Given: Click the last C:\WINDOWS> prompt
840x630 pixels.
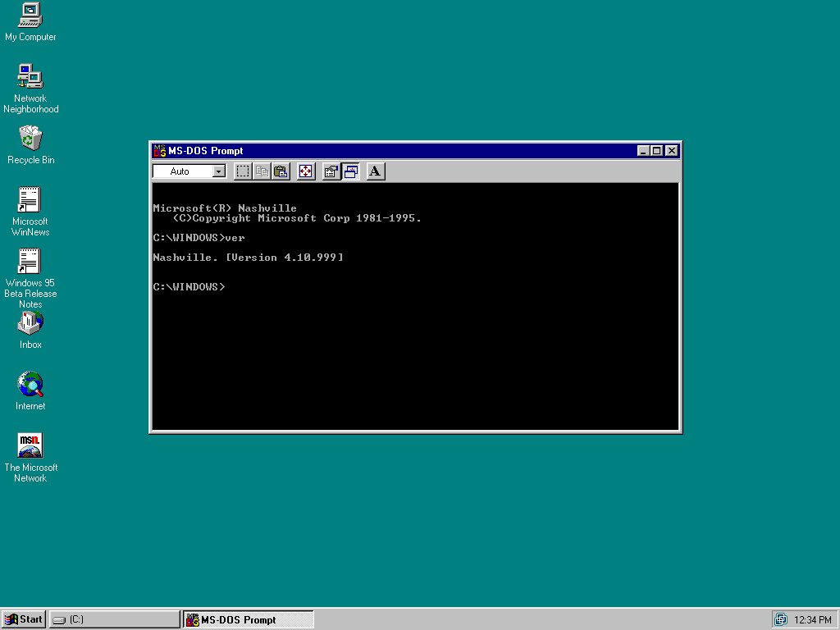Looking at the screenshot, I should coord(189,286).
